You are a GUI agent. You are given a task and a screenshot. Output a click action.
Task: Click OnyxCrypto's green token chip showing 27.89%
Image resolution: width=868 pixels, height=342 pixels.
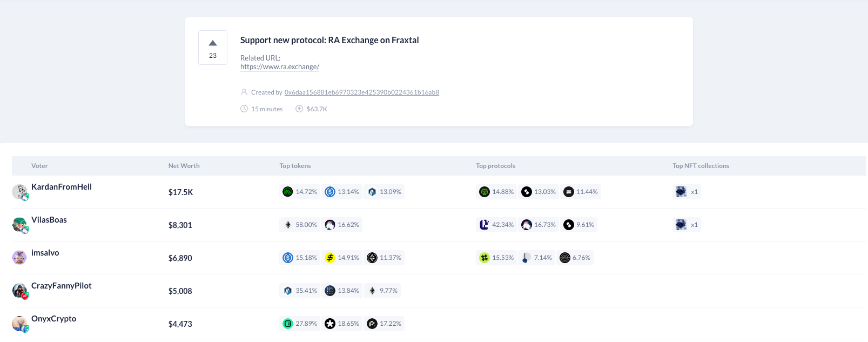[300, 324]
